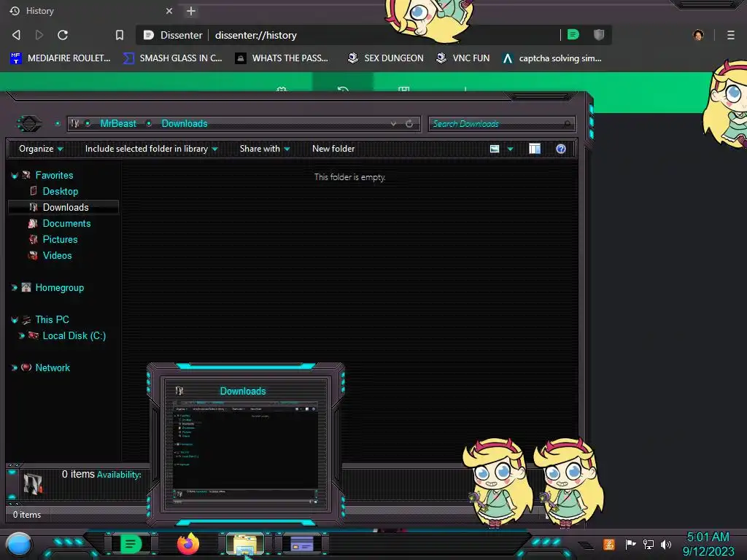Open Include selected folder in library menu
Screen dimensions: 747x560
152,149
